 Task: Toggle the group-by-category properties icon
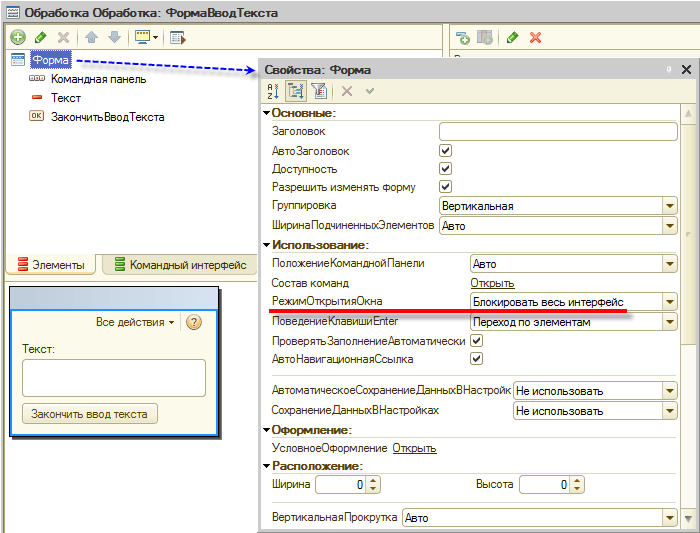(x=296, y=91)
